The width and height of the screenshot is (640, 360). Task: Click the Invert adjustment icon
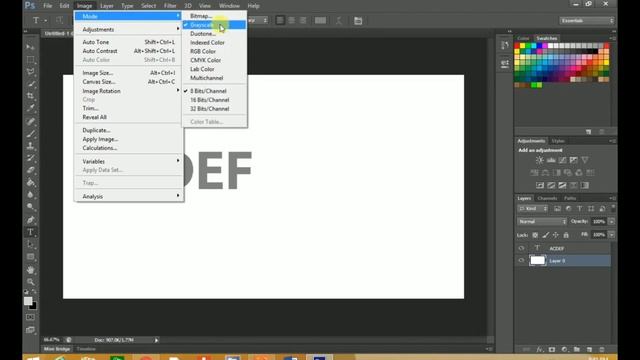(540, 185)
